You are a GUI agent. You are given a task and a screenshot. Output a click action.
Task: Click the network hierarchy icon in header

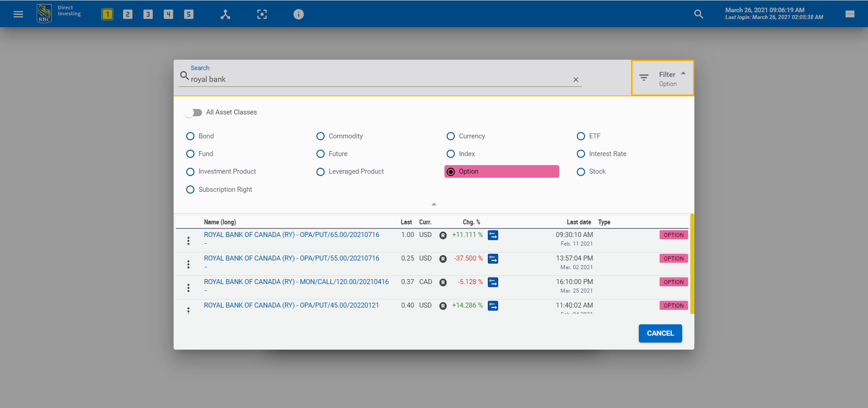pos(225,14)
